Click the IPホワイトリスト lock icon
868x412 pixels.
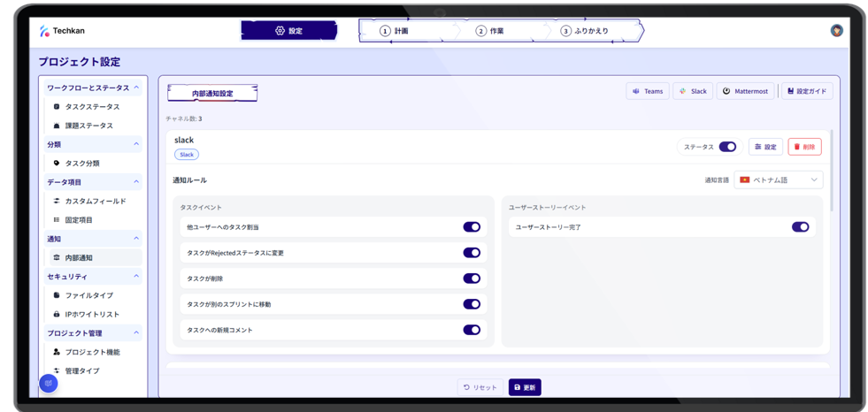tap(57, 314)
